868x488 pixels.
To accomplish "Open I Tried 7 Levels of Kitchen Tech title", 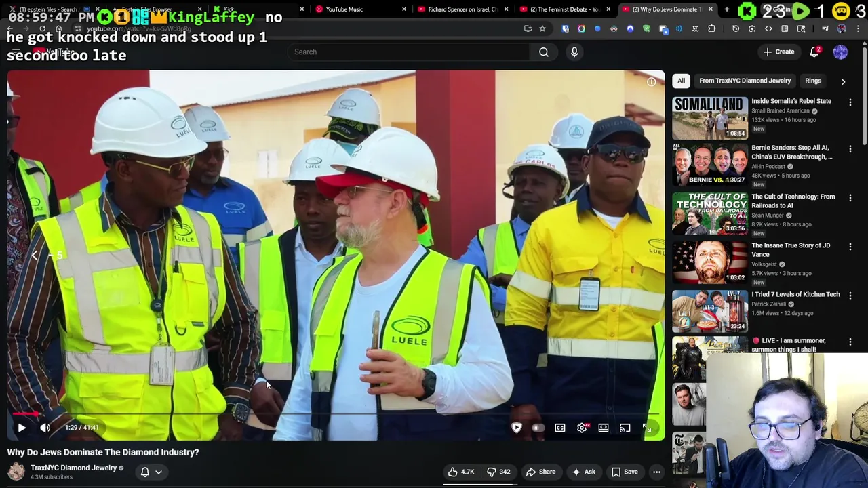I will 795,294.
